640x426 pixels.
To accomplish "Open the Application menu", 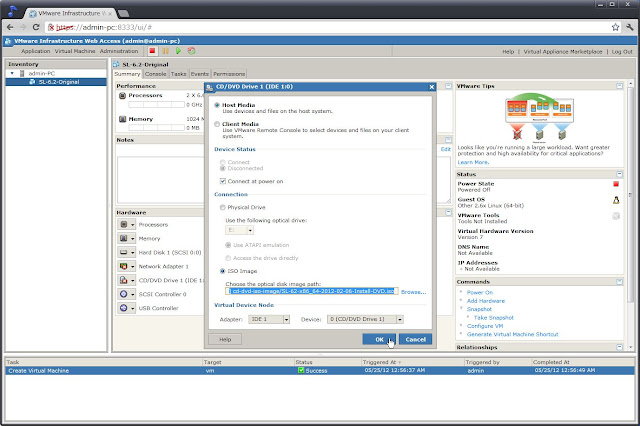I will pyautogui.click(x=36, y=51).
